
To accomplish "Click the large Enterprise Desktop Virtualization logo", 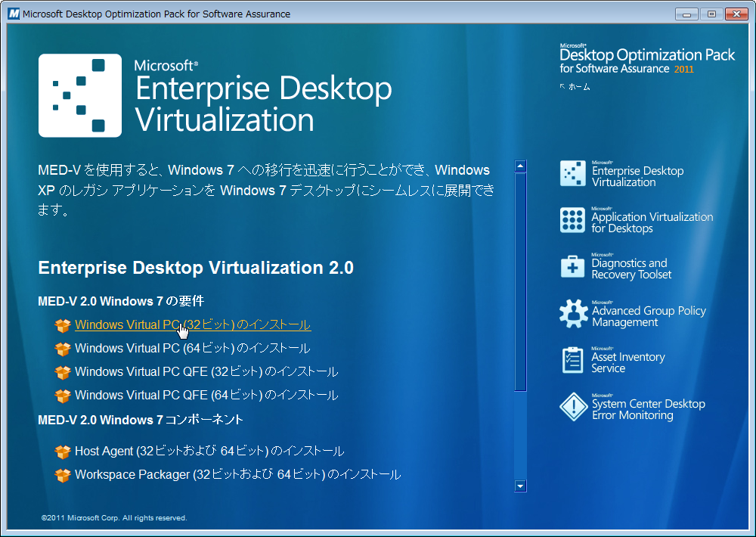I will [79, 95].
